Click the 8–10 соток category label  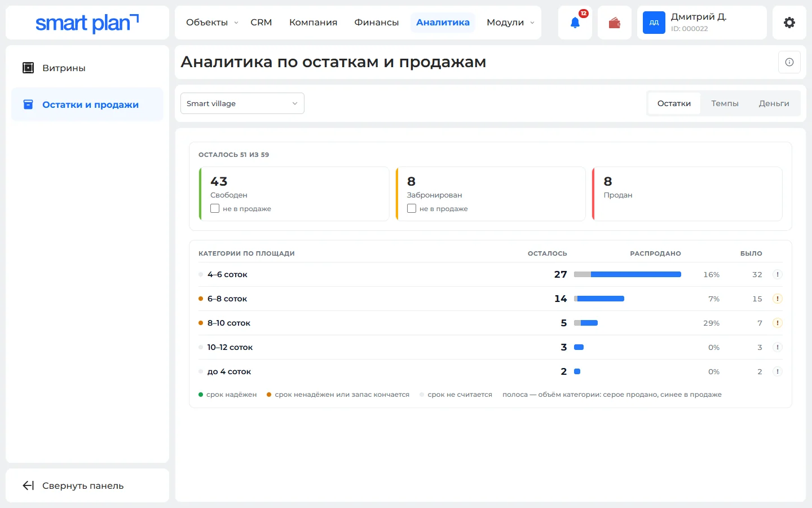[229, 323]
